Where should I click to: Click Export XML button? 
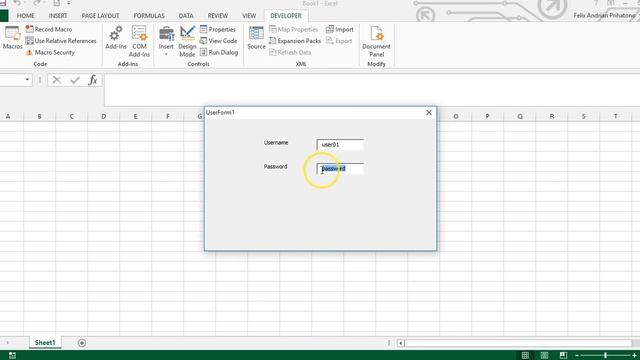point(339,41)
